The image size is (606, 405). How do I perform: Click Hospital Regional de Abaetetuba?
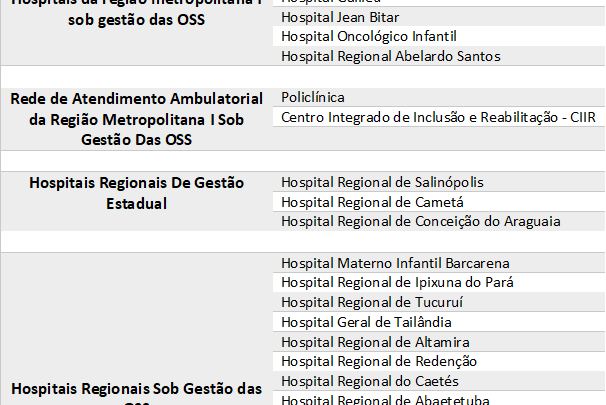click(385, 400)
